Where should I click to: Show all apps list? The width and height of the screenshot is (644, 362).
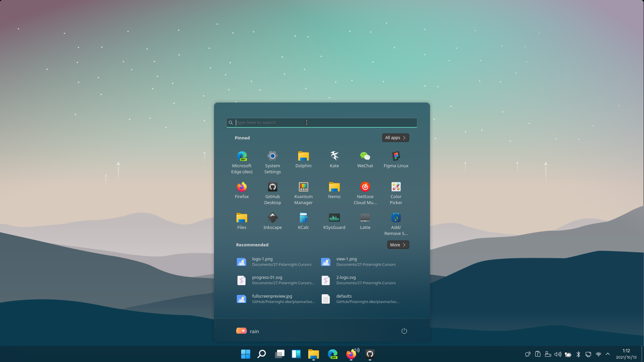point(395,138)
